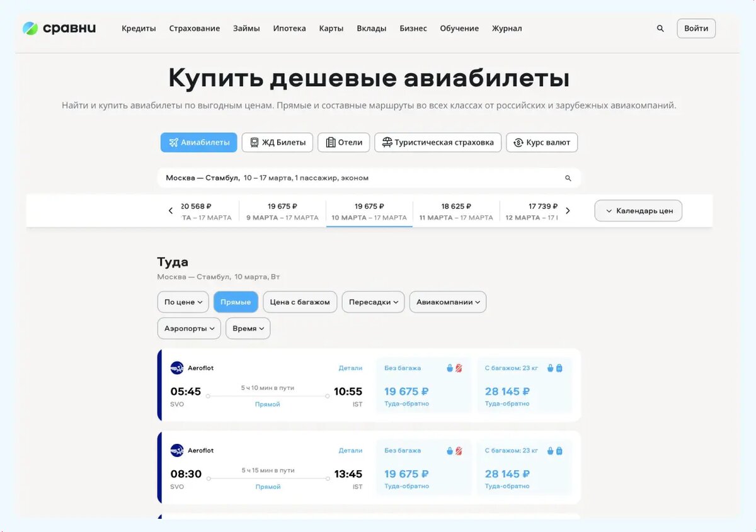The width and height of the screenshot is (756, 532).
Task: Click the Aeroflot logo on 05:45 flight
Action: [x=177, y=368]
